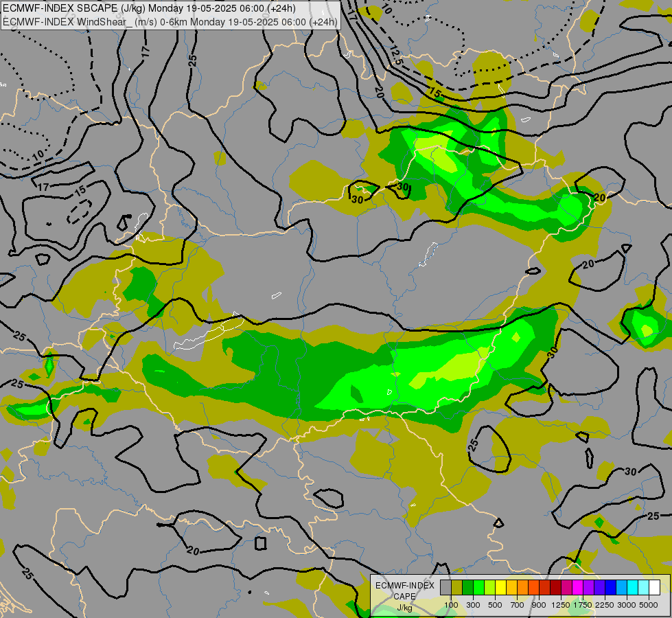
Task: Click the cyan legend swatch
Action: [x=632, y=588]
